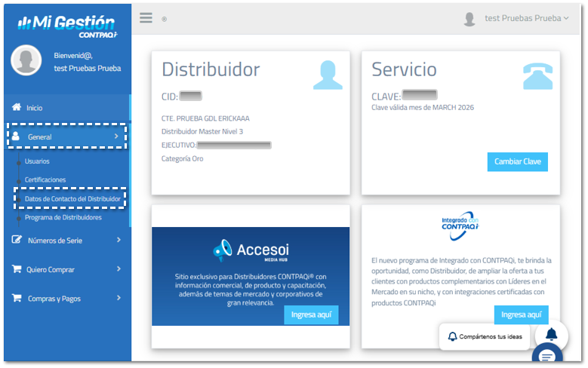
Task: Click the text Distribuidor Master Nivel 3
Action: point(202,131)
